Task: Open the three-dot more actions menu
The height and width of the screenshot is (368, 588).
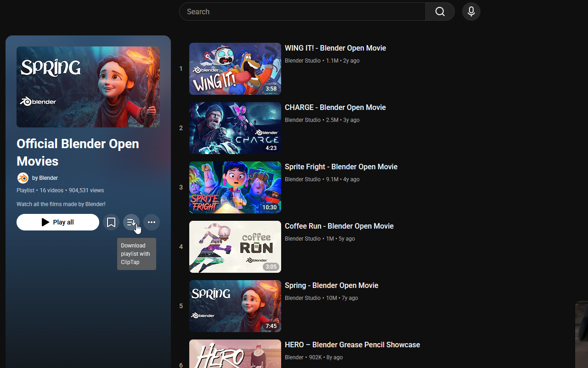Action: 152,222
